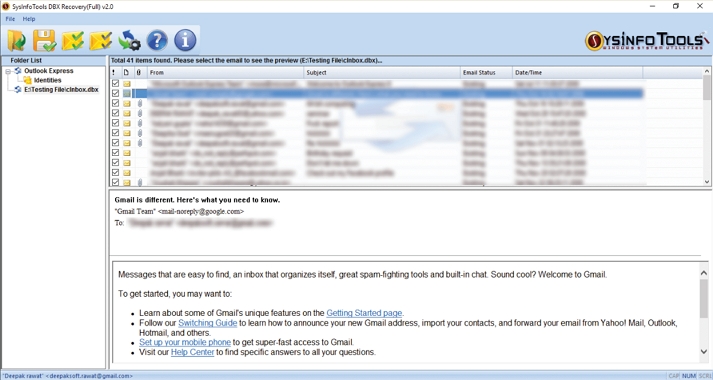Click the CAP indicator in status bar
This screenshot has height=380, width=713.
click(x=673, y=376)
